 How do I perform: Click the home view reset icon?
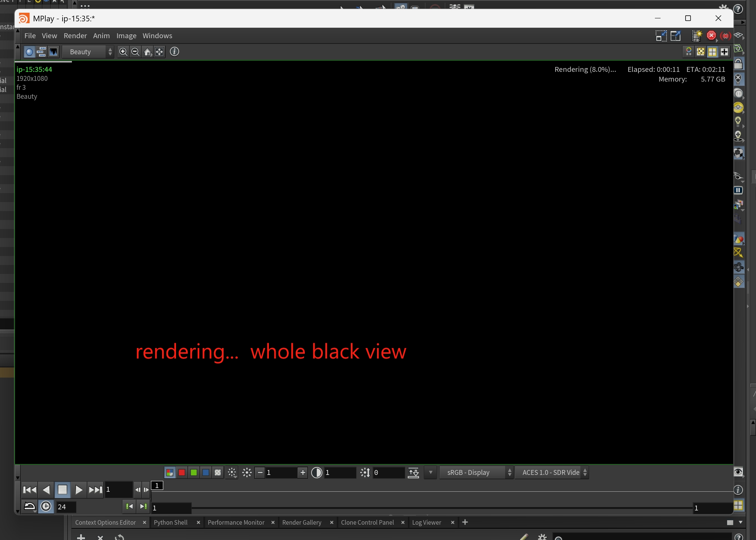(148, 52)
